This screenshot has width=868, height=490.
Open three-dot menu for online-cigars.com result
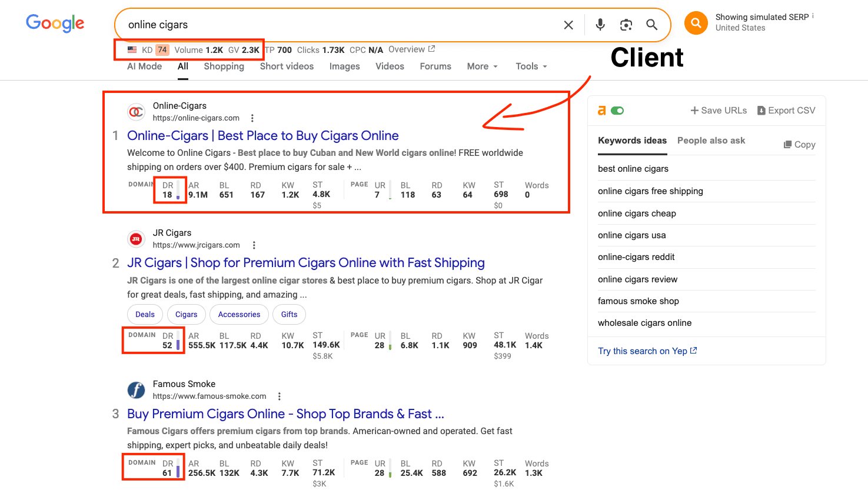(252, 118)
